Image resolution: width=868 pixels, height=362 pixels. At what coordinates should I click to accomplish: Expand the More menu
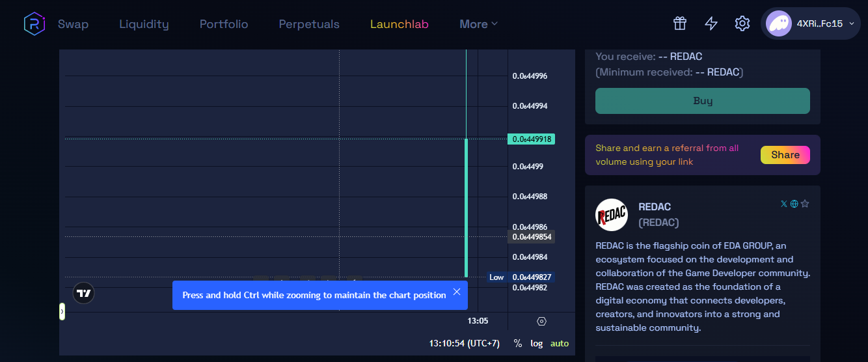tap(478, 24)
